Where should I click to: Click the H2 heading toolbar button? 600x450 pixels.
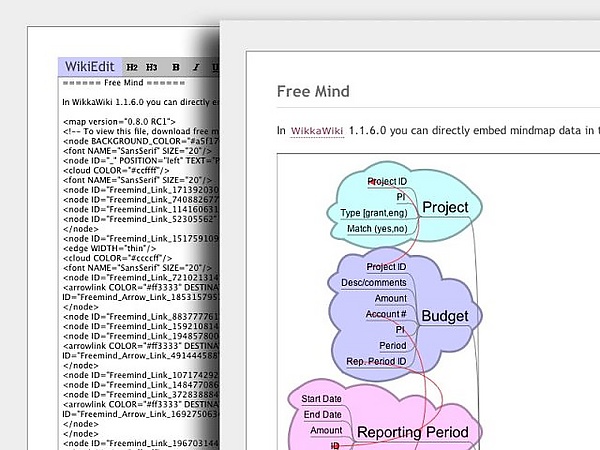pyautogui.click(x=131, y=67)
